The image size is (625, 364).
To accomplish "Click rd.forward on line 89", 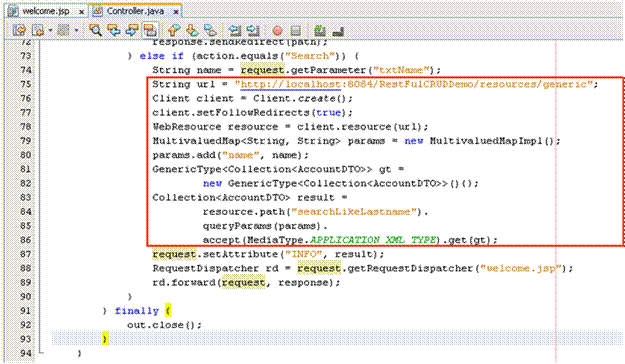I will (x=184, y=282).
